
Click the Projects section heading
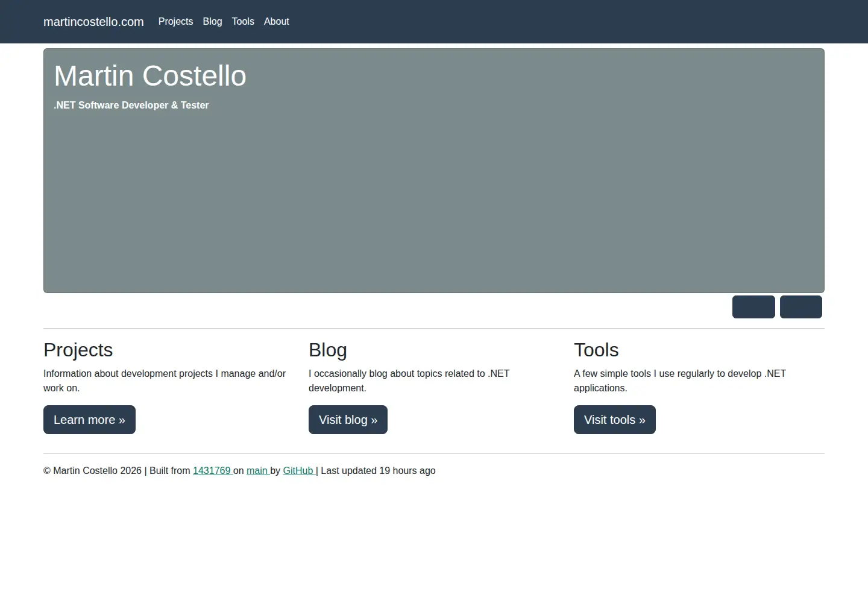pos(78,350)
